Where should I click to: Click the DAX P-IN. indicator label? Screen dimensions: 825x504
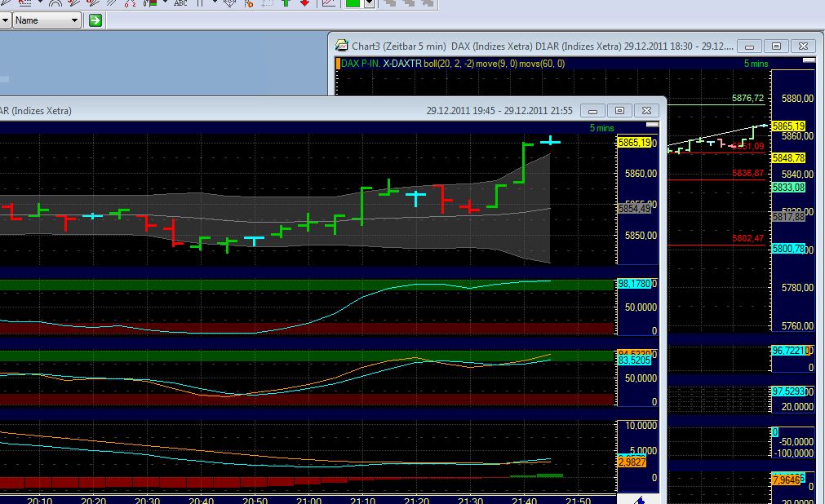(x=360, y=63)
